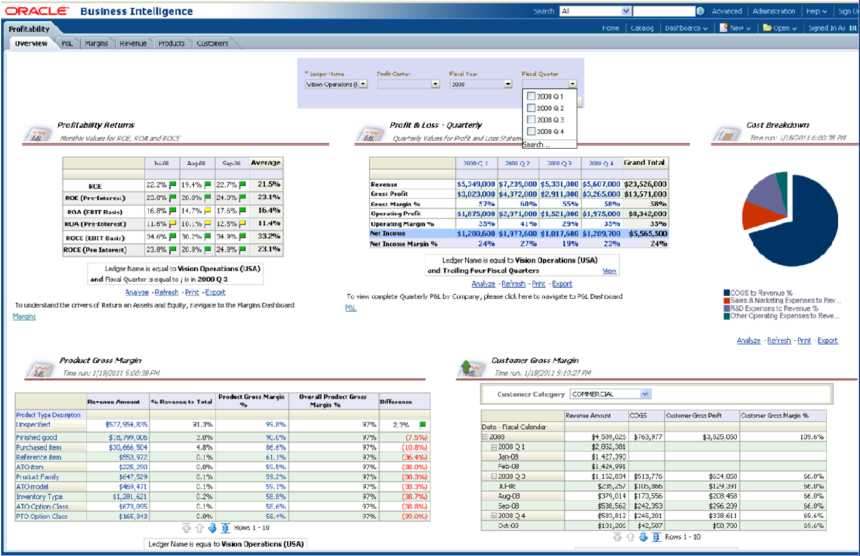860x556 pixels.
Task: Click the R&D Expenses legend swatch
Action: [x=727, y=308]
